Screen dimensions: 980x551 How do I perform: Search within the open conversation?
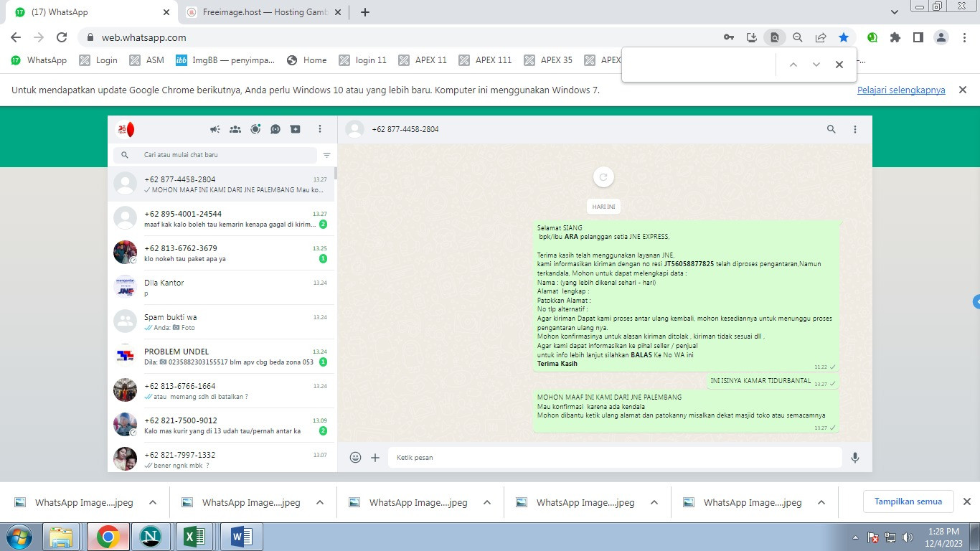click(831, 129)
